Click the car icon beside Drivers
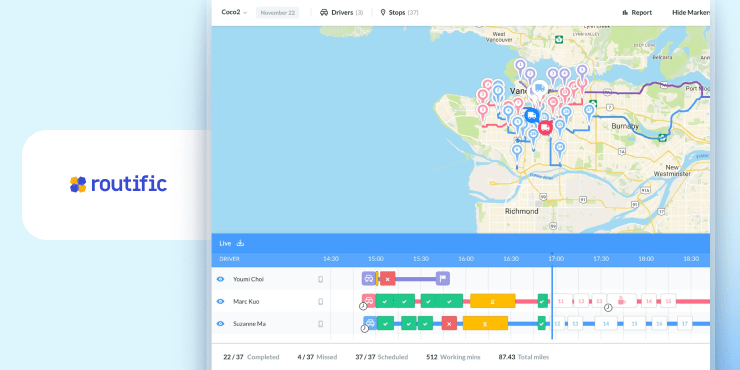 (x=324, y=13)
